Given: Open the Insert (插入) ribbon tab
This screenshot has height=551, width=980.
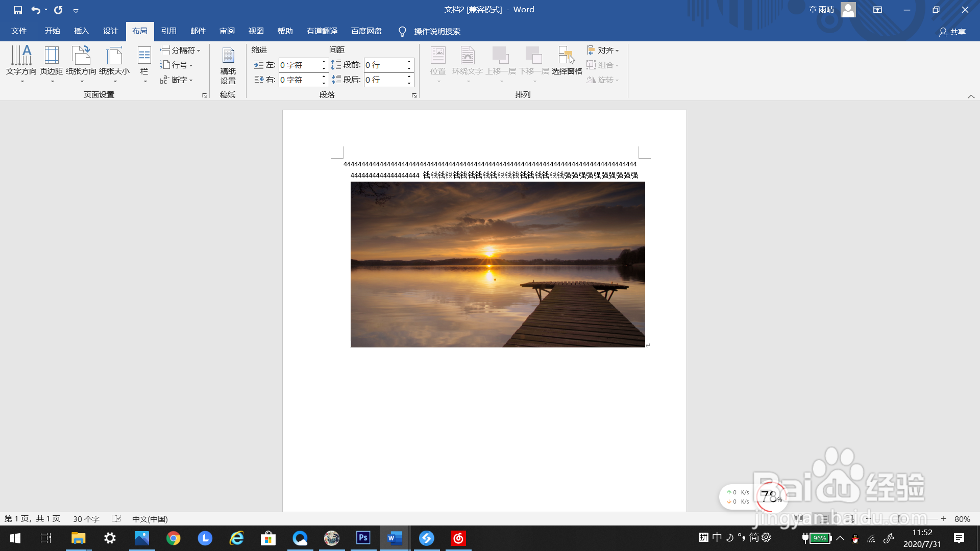Looking at the screenshot, I should click(x=81, y=31).
